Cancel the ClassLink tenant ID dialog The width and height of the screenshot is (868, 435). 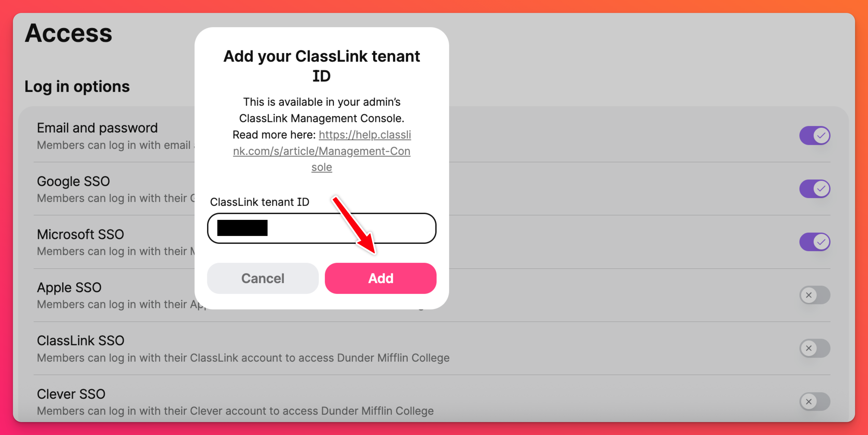point(263,278)
